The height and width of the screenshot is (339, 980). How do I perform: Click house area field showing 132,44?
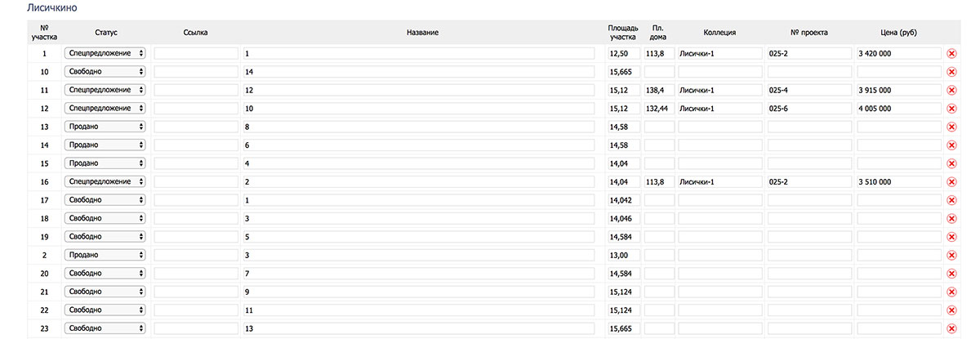[659, 109]
